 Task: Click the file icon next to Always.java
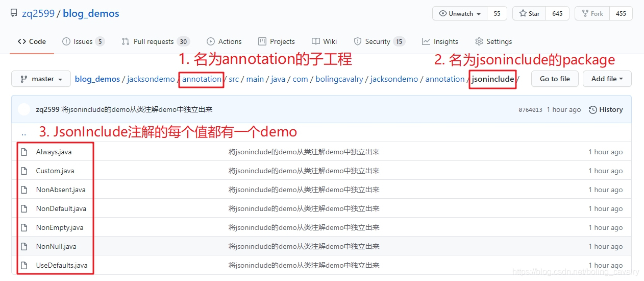click(x=23, y=152)
